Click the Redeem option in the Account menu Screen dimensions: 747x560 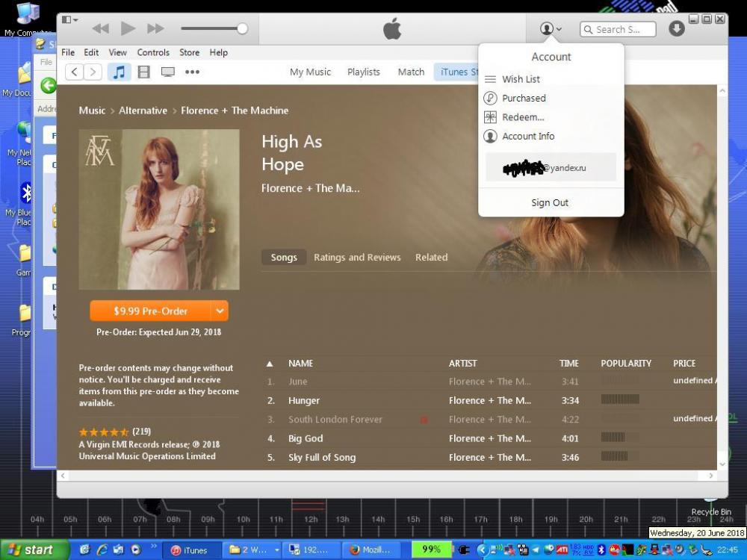(523, 116)
